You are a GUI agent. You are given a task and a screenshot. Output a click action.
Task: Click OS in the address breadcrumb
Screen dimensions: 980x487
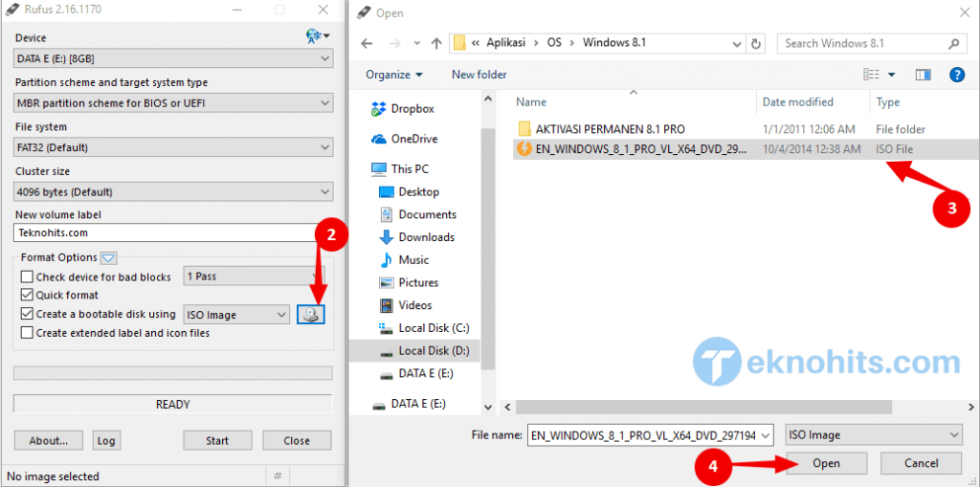tap(554, 43)
